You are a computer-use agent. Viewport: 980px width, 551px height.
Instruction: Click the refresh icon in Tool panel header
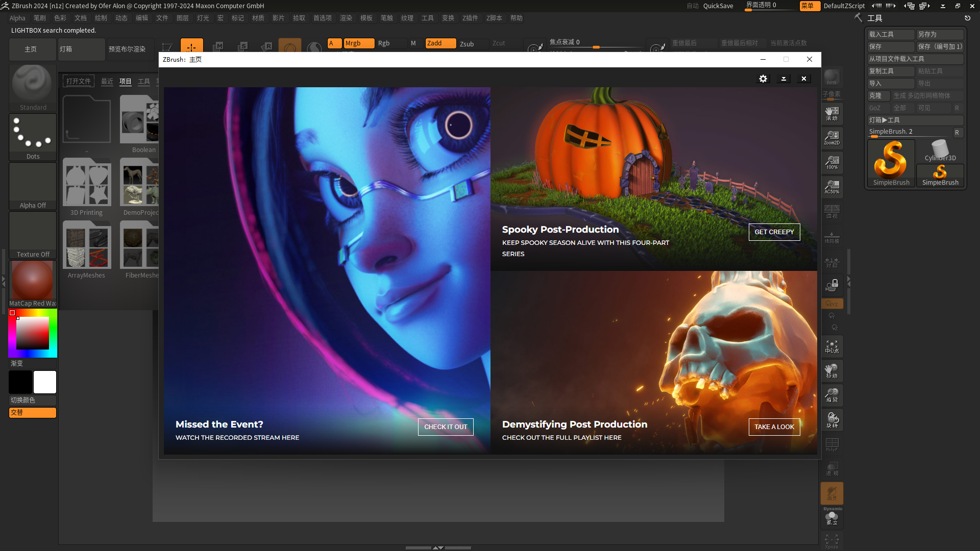pyautogui.click(x=967, y=18)
